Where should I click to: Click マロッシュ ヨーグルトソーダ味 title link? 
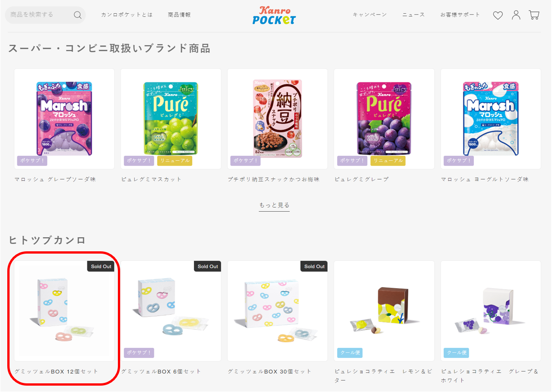coord(485,179)
